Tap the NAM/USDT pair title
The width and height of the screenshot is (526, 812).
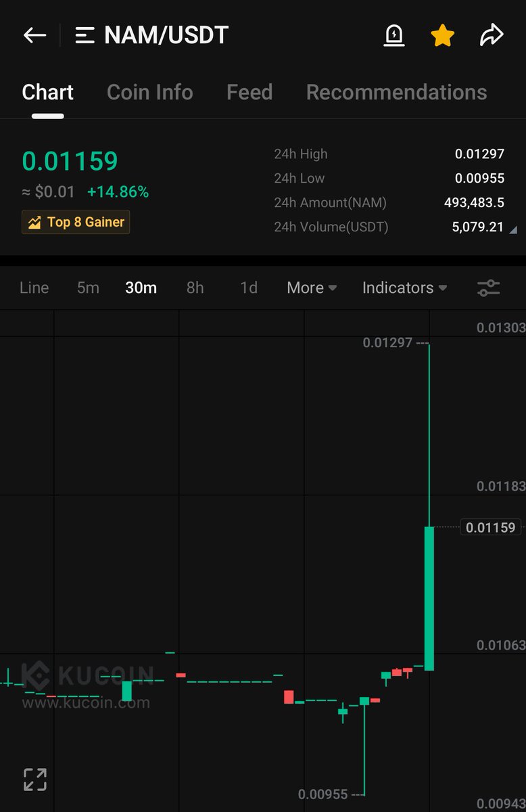[x=166, y=35]
